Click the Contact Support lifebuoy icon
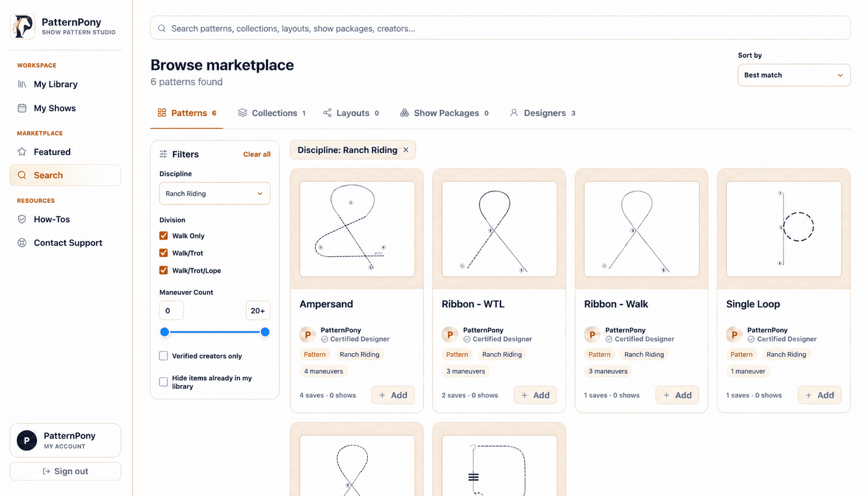 coord(22,243)
